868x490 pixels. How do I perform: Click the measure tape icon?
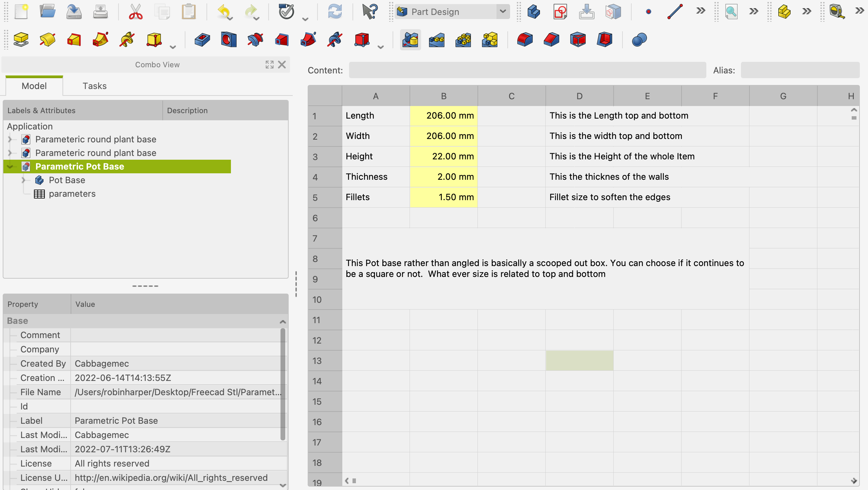click(x=837, y=12)
